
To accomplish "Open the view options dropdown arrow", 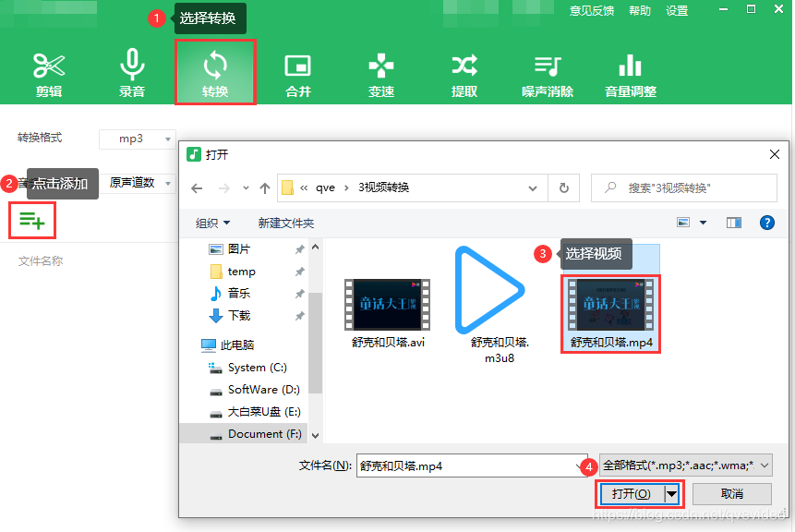I will (x=704, y=223).
